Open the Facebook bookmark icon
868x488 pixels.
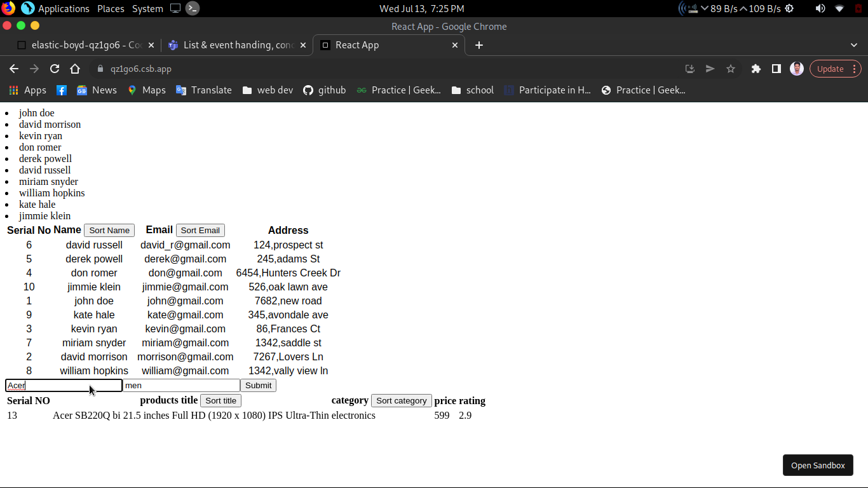(x=62, y=90)
